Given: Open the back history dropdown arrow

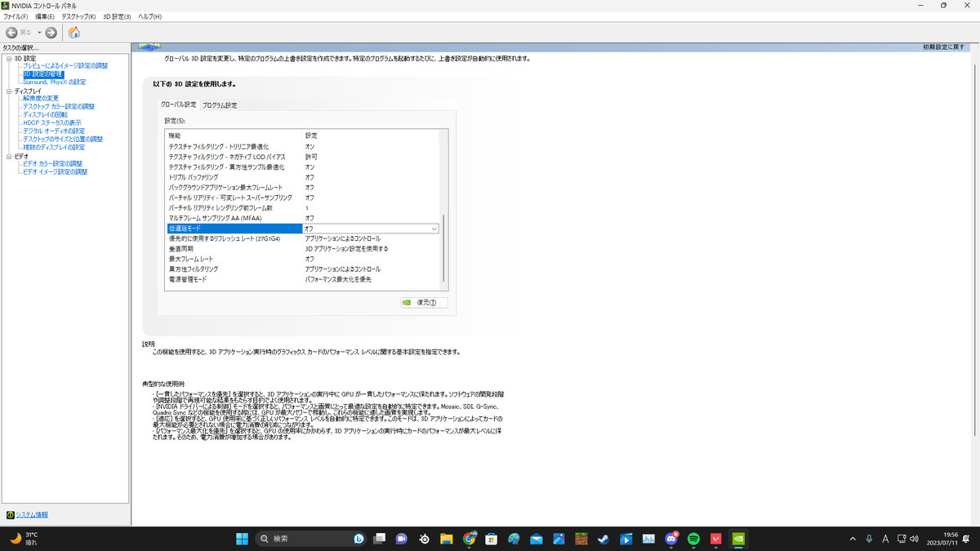Looking at the screenshot, I should coord(39,33).
